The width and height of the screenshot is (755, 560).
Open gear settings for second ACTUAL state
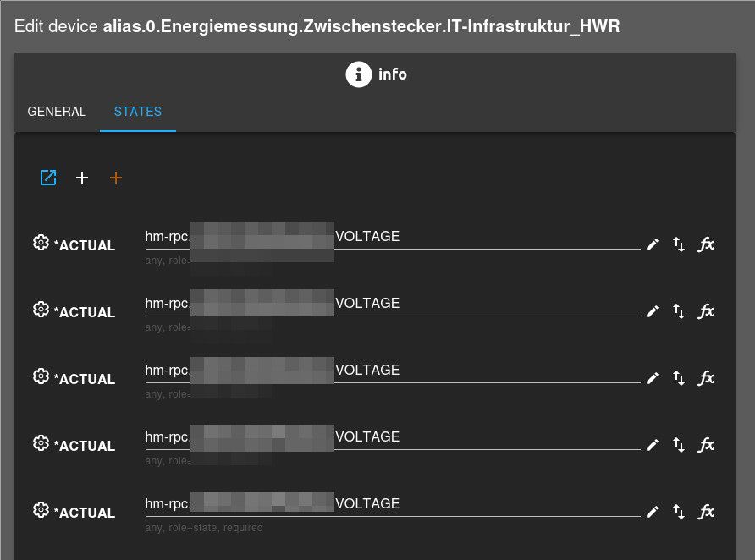point(41,310)
